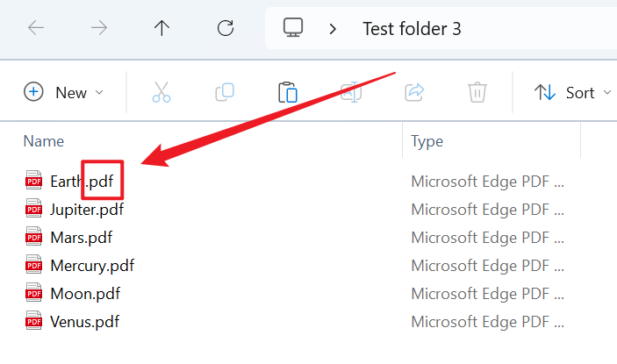The image size is (617, 364).
Task: Go up one folder level
Action: tap(161, 28)
